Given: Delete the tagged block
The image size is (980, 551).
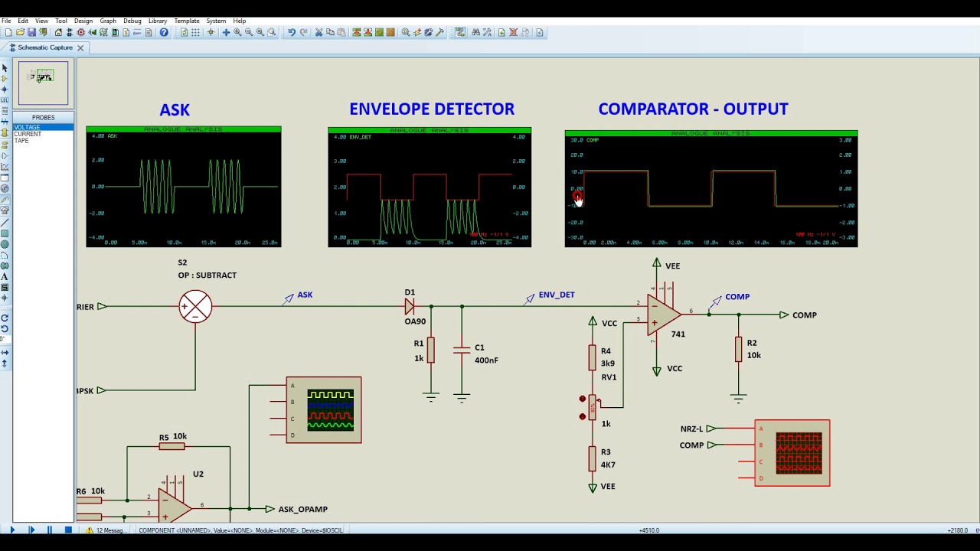Looking at the screenshot, I should [390, 32].
